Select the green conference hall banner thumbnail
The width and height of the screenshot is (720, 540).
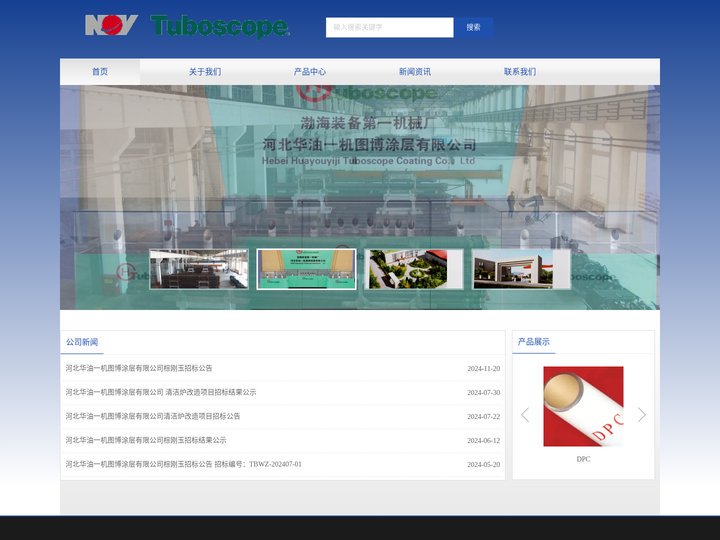[x=306, y=269]
